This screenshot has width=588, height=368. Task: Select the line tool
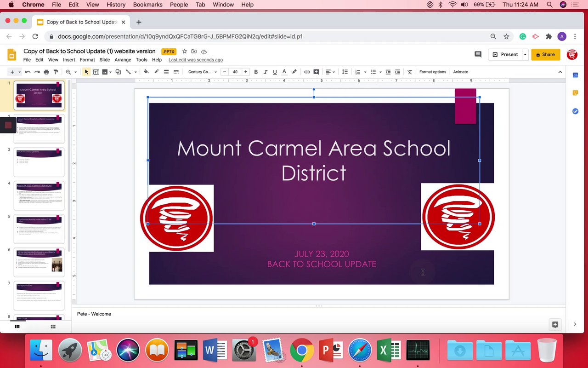[x=128, y=72]
